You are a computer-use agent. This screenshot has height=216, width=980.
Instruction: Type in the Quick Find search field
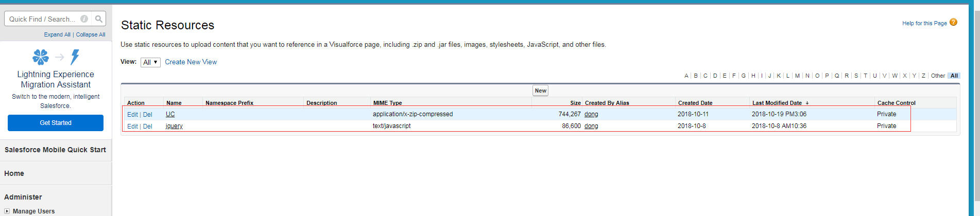[x=42, y=19]
